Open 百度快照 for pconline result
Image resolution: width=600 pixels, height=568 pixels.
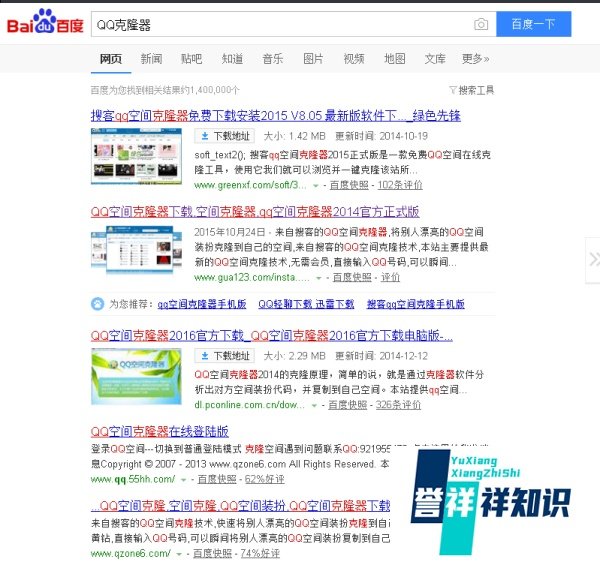coord(347,405)
